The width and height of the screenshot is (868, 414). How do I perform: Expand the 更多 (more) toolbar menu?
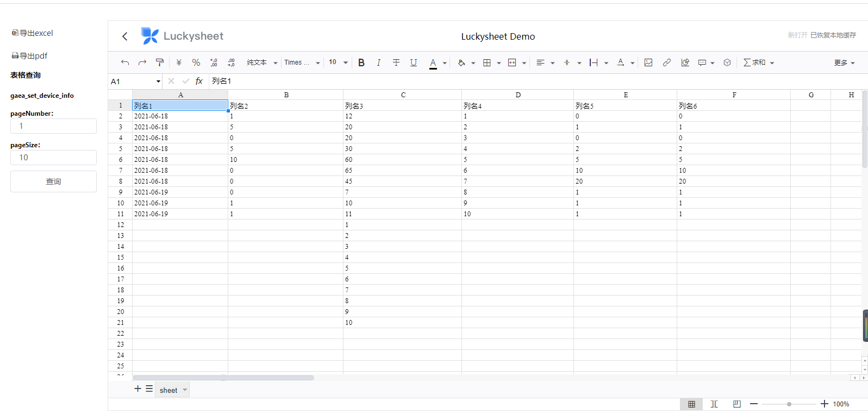(844, 63)
